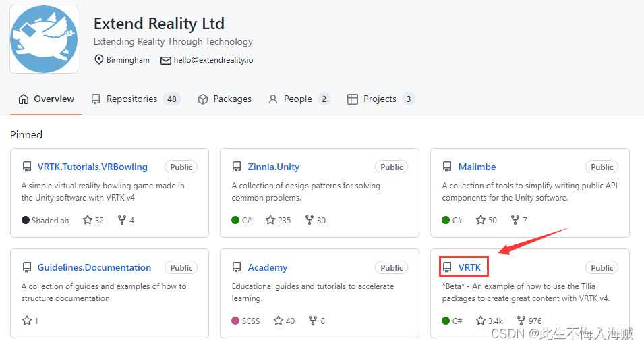The width and height of the screenshot is (644, 347).
Task: View Guidelines.Documentation stargazers (1 star)
Action: coord(30,321)
